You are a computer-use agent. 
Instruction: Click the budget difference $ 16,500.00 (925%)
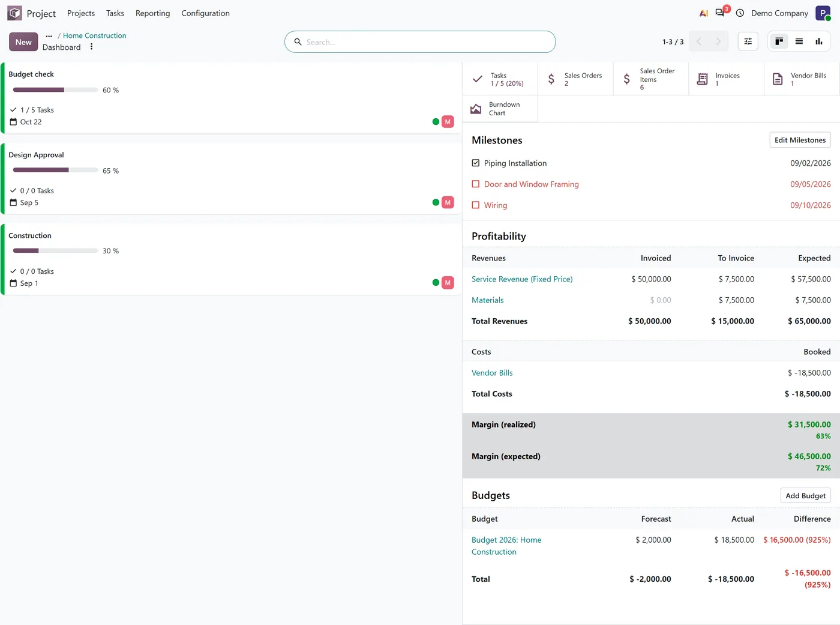tap(797, 540)
